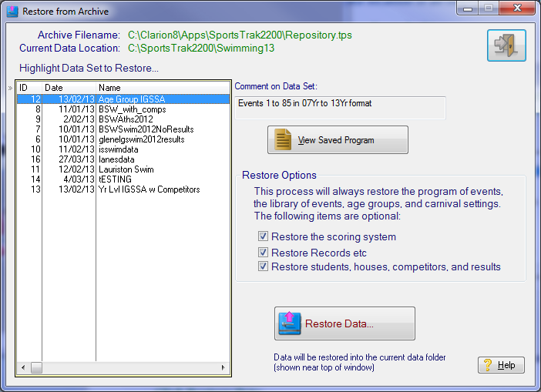Open the Help button
This screenshot has width=541, height=392.
tap(501, 365)
